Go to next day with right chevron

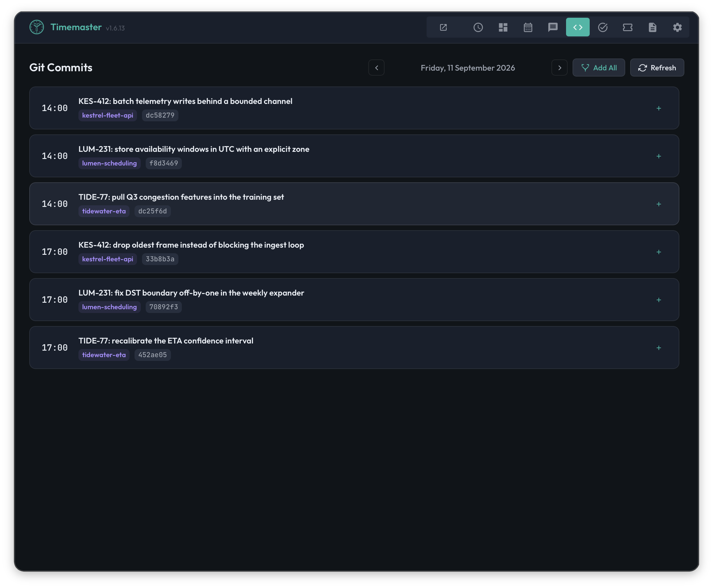560,68
